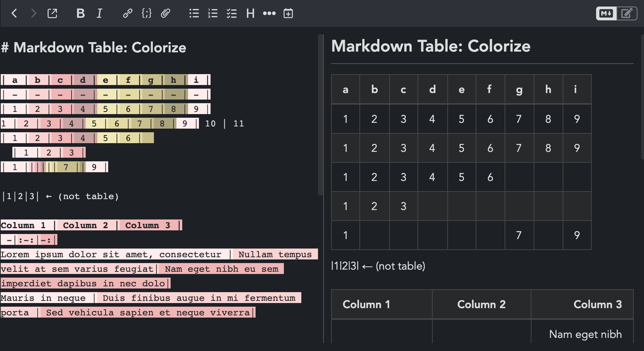Insert a checklist

click(231, 13)
